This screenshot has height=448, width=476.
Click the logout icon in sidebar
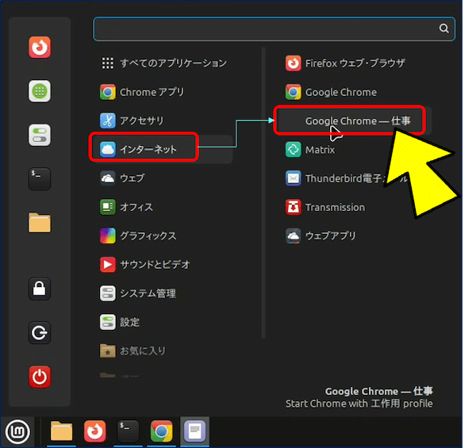(40, 332)
